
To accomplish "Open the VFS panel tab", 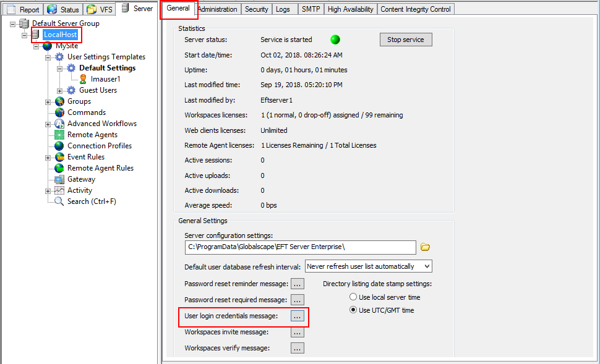I will (100, 9).
